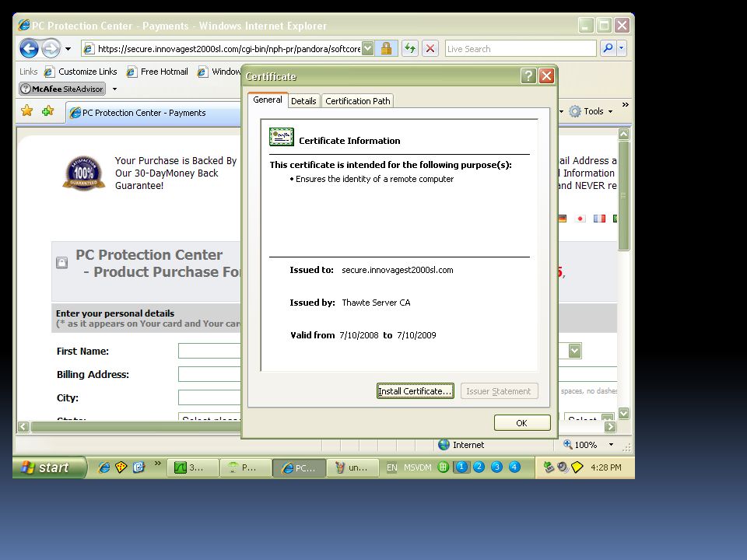Screen dimensions: 747x560
Task: Expand the Quick Launch overflow chevron
Action: [x=158, y=463]
